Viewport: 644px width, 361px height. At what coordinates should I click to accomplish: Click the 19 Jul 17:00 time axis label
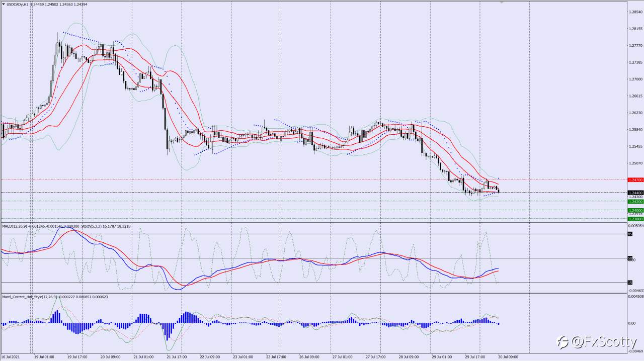tap(77, 357)
